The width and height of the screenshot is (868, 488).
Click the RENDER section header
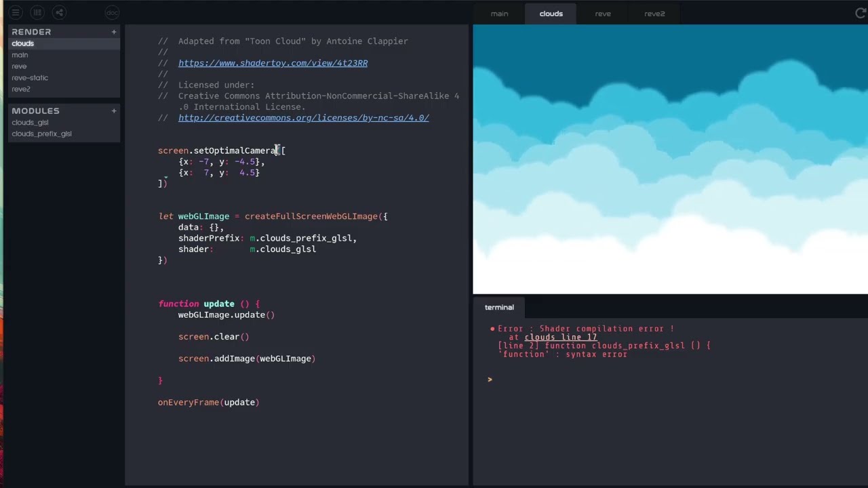[31, 32]
